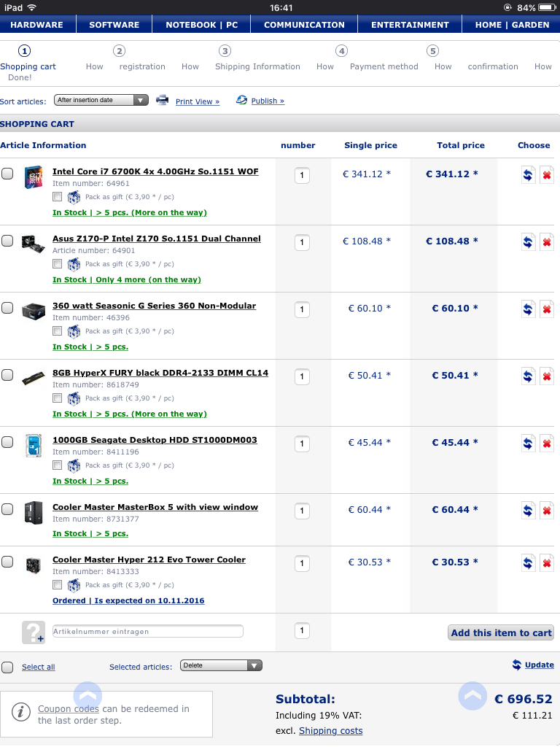Screen dimensions: 560x747
Task: Remove the Asus Z170-P motherboard from cart
Action: pyautogui.click(x=547, y=242)
